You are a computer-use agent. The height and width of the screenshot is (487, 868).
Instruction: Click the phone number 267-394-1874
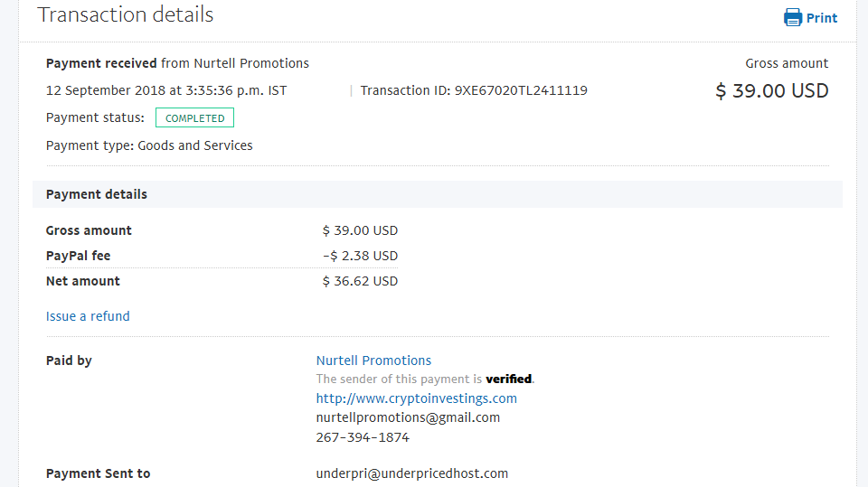coord(363,437)
